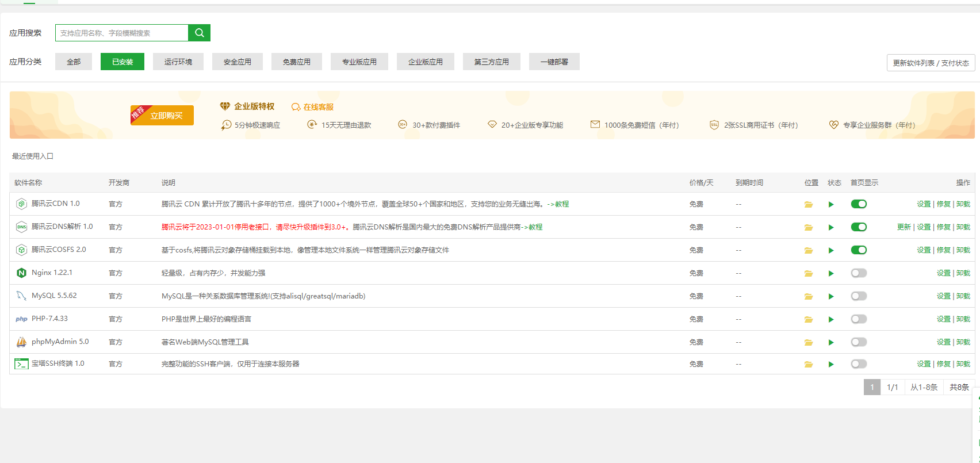This screenshot has height=463, width=980.
Task: Open 设置 for PHP-7.4.33
Action: click(943, 319)
